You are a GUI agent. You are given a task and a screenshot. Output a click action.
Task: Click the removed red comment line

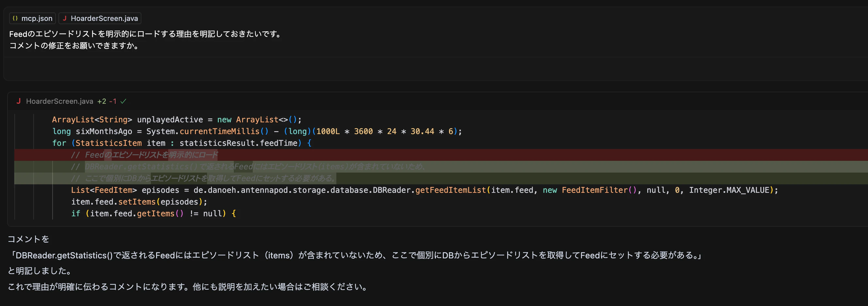(441, 155)
